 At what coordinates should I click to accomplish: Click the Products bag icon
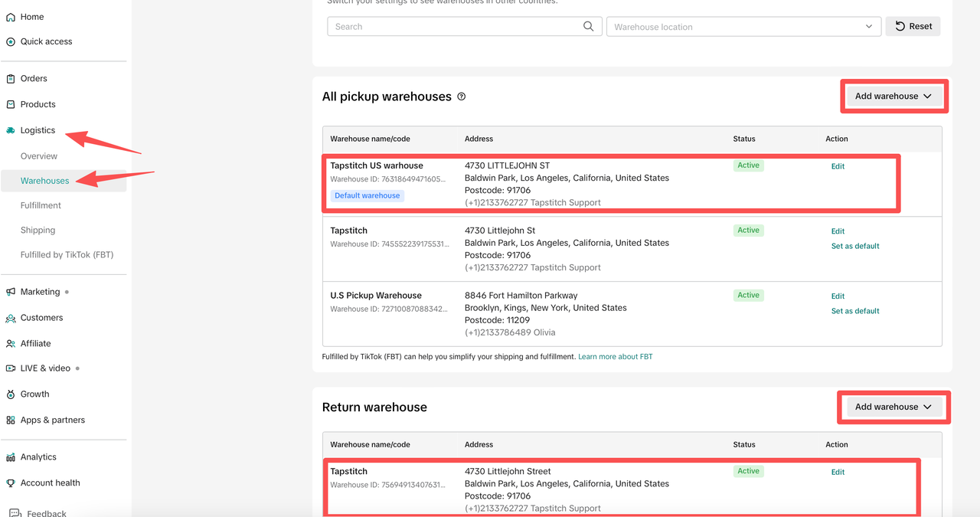click(11, 104)
